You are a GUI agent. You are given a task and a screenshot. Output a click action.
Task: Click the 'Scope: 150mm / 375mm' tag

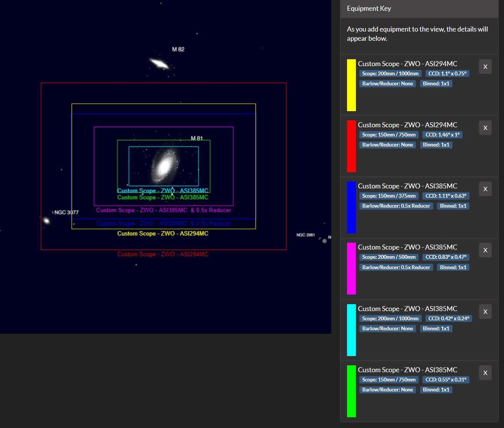[389, 196]
